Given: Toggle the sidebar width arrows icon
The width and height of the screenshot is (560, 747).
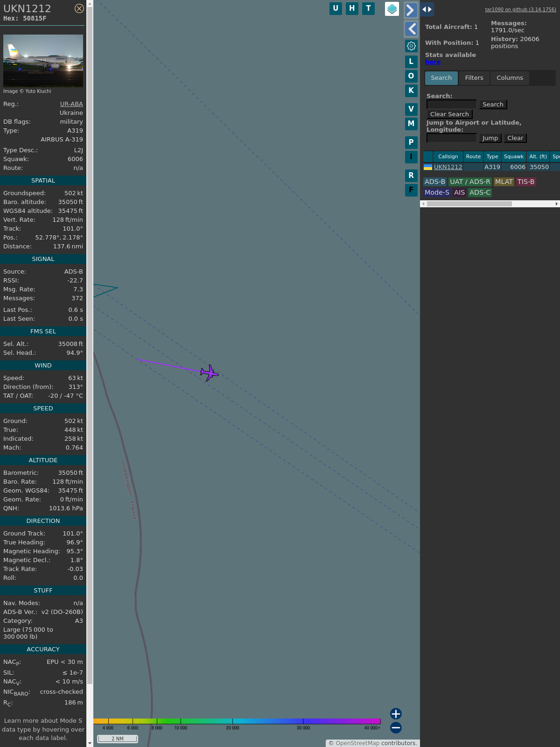Looking at the screenshot, I should (x=427, y=9).
